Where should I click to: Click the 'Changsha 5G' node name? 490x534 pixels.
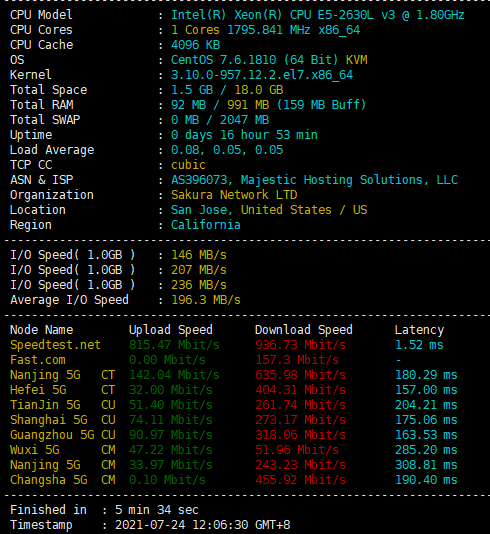tap(49, 480)
